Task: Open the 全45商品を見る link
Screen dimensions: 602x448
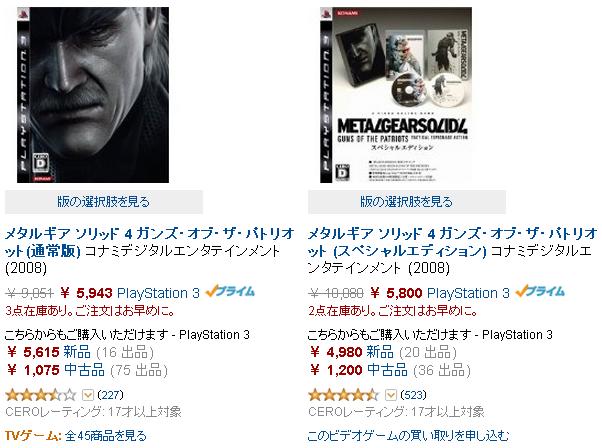Action: coord(106,436)
